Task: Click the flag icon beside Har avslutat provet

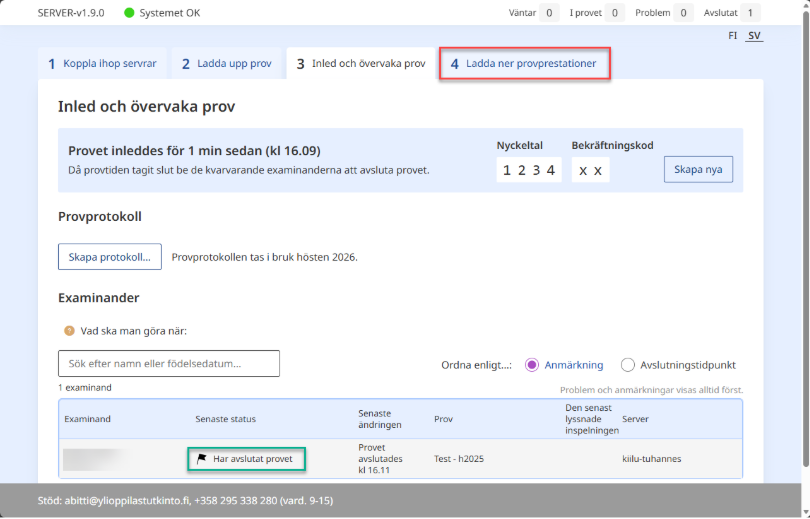Action: [201, 459]
